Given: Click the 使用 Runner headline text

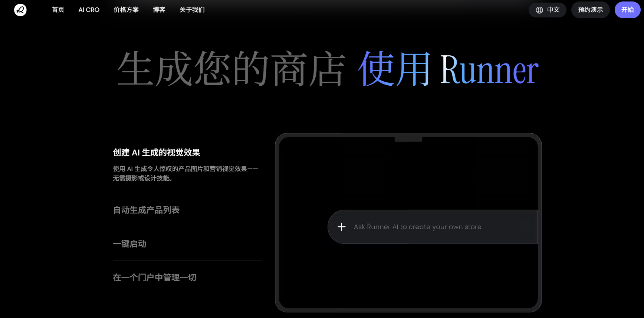Looking at the screenshot, I should coord(448,69).
